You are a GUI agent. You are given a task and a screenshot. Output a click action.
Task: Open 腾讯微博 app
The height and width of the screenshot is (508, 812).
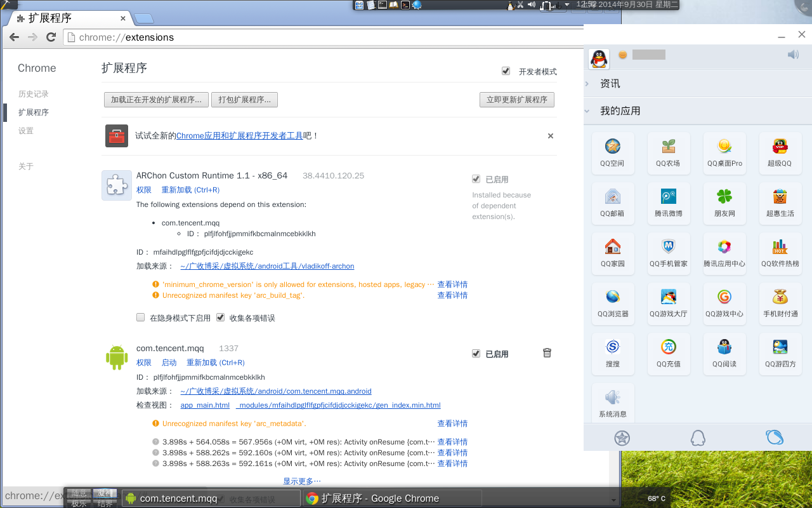pyautogui.click(x=668, y=203)
